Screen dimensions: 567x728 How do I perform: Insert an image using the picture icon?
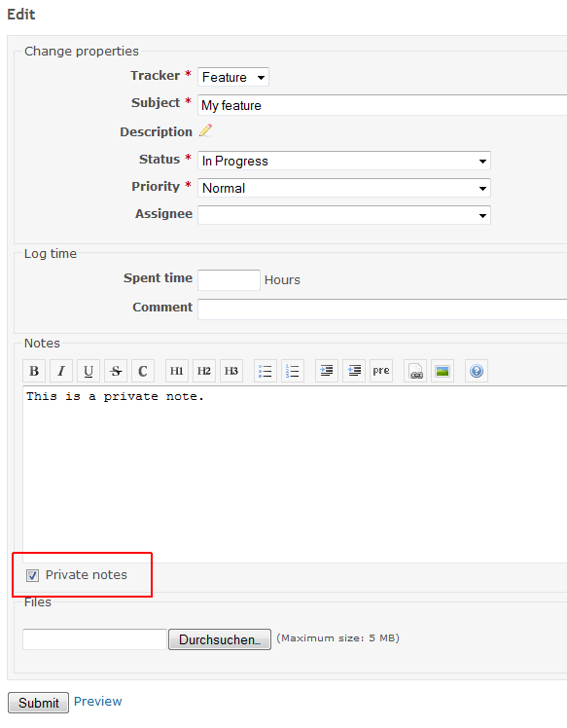443,371
